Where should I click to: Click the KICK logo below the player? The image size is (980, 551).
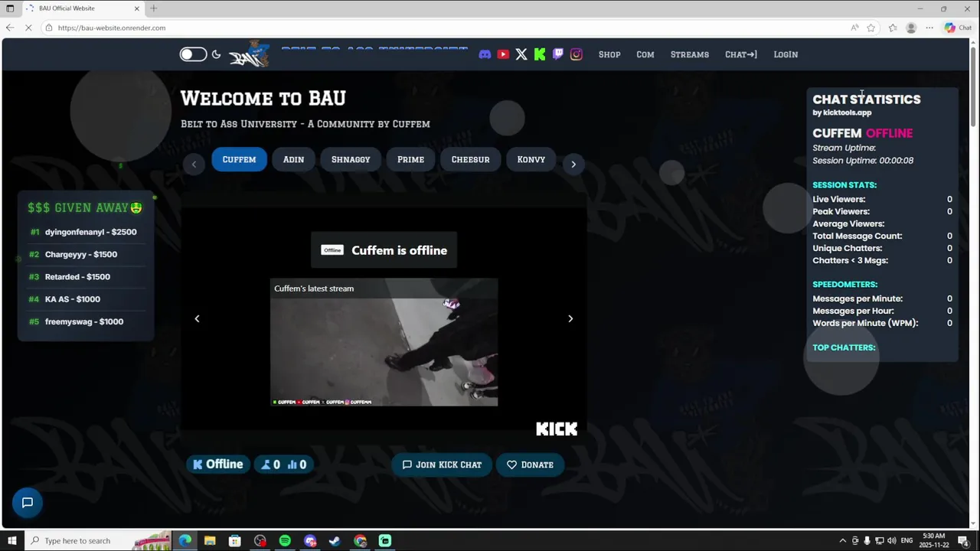pyautogui.click(x=557, y=429)
